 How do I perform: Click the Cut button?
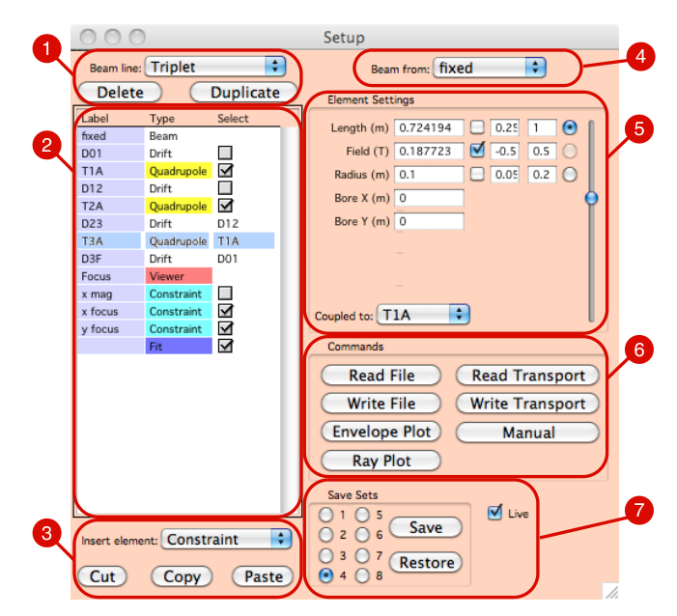click(x=102, y=576)
